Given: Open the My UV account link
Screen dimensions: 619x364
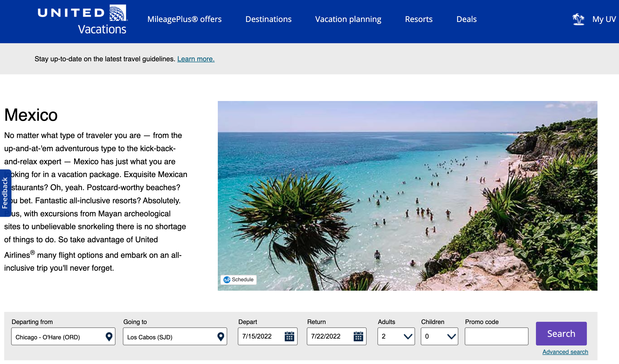Looking at the screenshot, I should pos(604,19).
